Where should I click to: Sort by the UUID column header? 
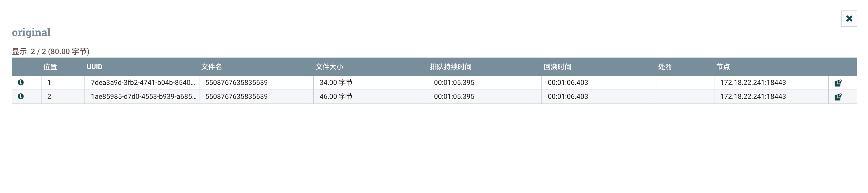coord(94,67)
